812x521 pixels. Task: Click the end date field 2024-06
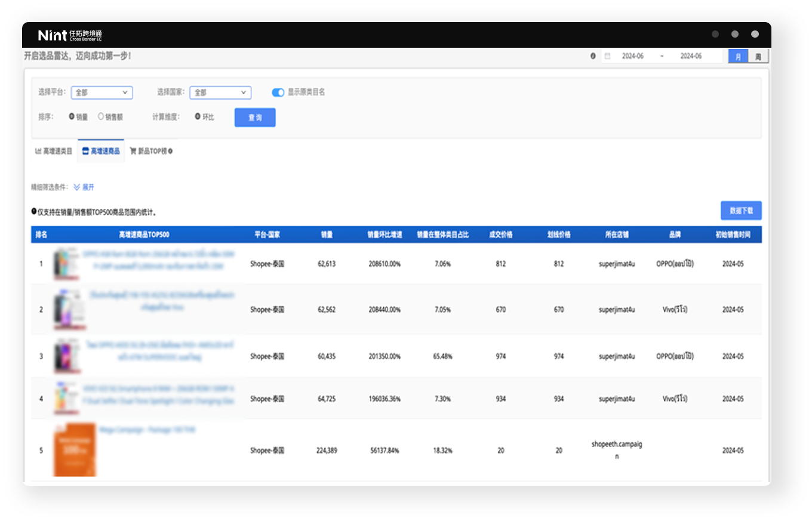coord(691,56)
